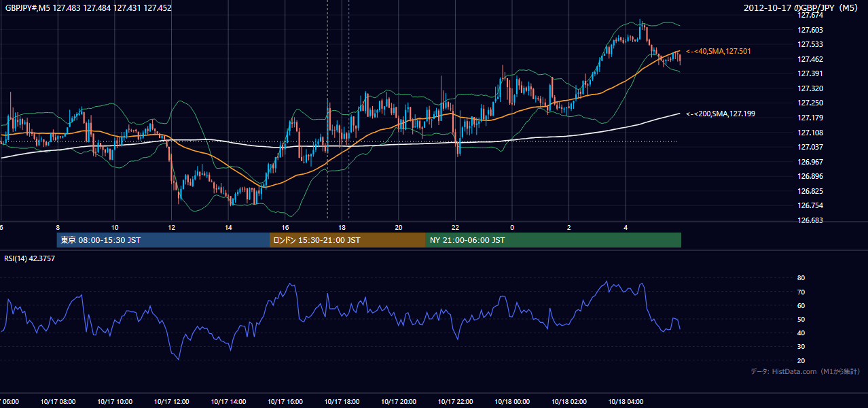Click hour label 8 under price chart
This screenshot has height=408, width=868.
coord(58,228)
